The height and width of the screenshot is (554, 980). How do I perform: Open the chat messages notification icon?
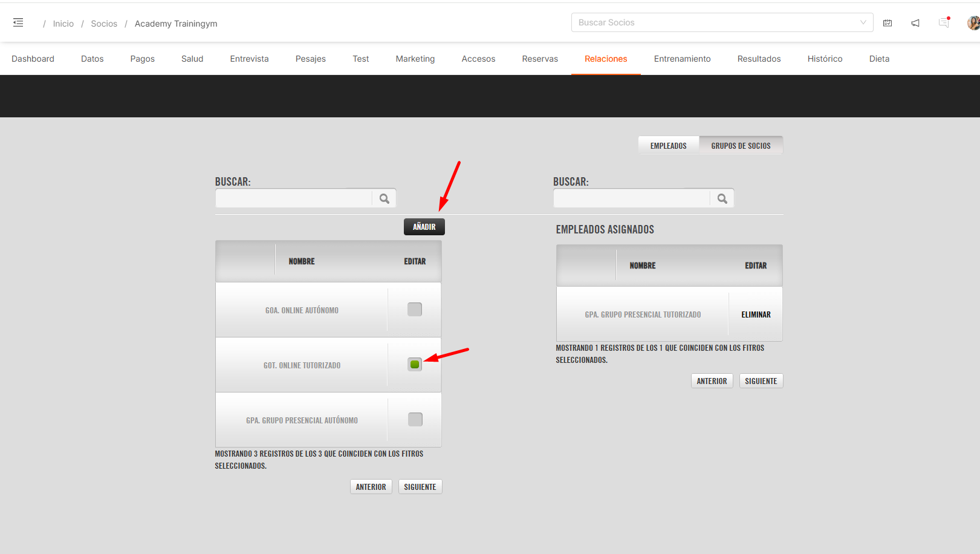pos(943,23)
